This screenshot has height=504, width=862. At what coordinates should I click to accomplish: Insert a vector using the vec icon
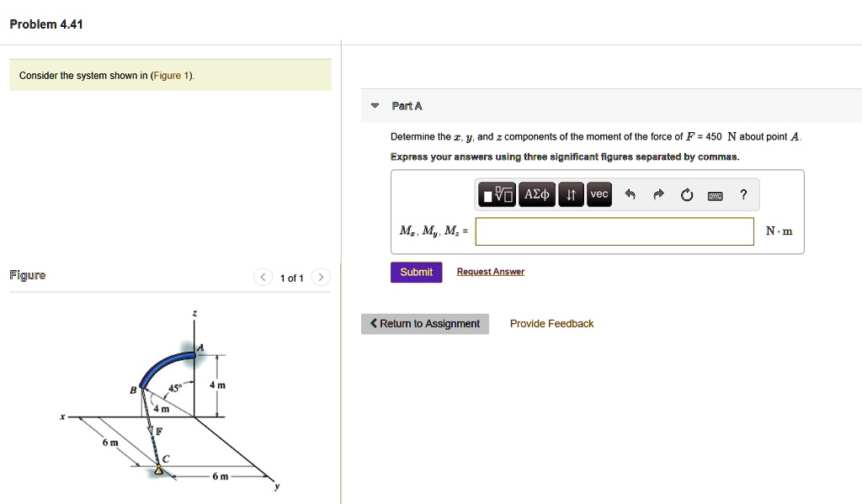coord(599,194)
